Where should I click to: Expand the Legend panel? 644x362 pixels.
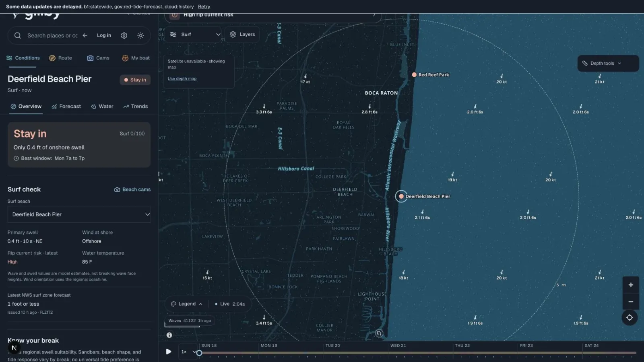186,304
